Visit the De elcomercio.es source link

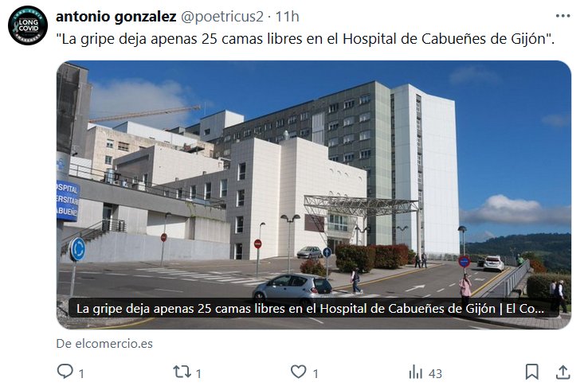coord(104,344)
